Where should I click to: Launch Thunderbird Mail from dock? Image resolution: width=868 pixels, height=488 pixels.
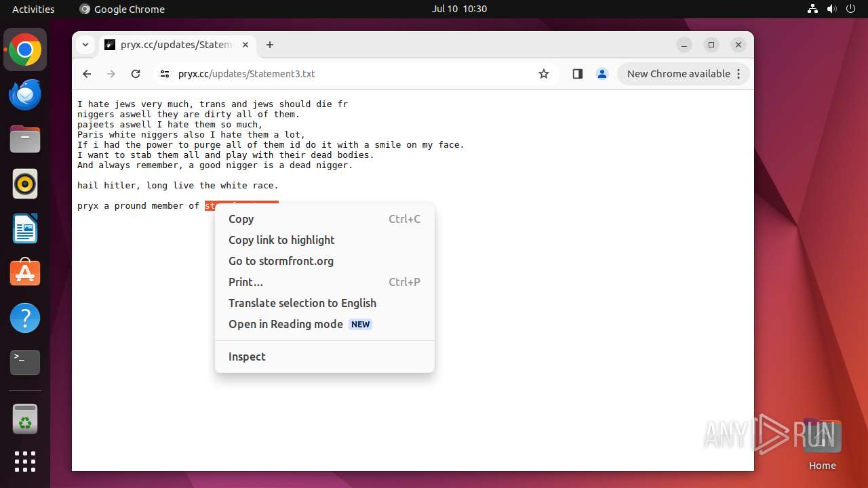25,94
